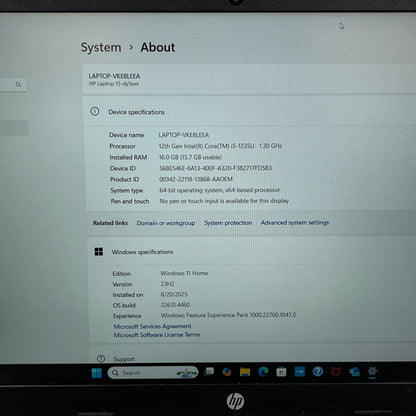This screenshot has width=416, height=416.
Task: Select the Product ID '00342-22118-13868-AAOEM'
Action: (196, 179)
